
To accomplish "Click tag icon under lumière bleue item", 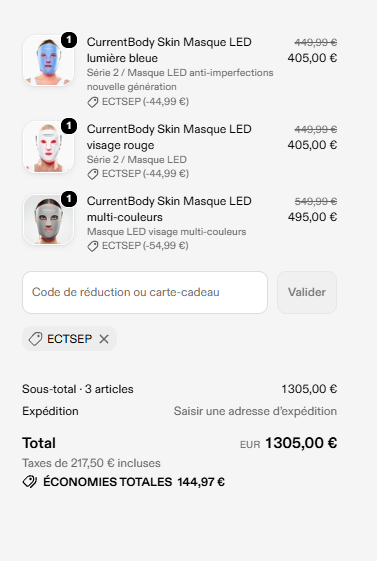I will [93, 102].
